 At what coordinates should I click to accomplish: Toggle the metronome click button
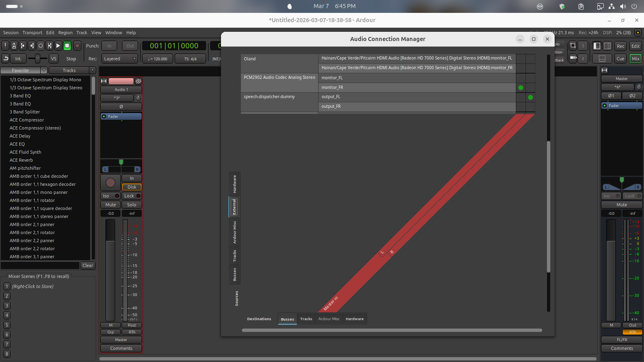click(14, 46)
